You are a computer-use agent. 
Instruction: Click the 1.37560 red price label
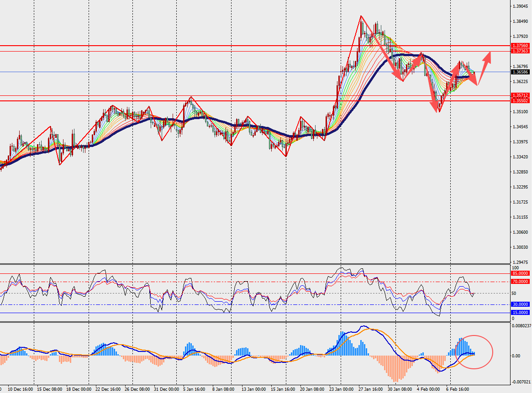(x=520, y=46)
